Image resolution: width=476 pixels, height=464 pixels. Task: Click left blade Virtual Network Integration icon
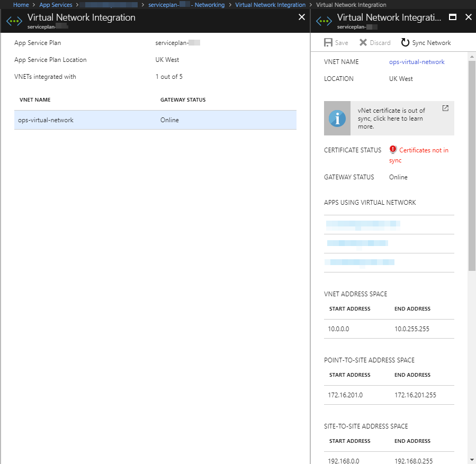point(14,21)
